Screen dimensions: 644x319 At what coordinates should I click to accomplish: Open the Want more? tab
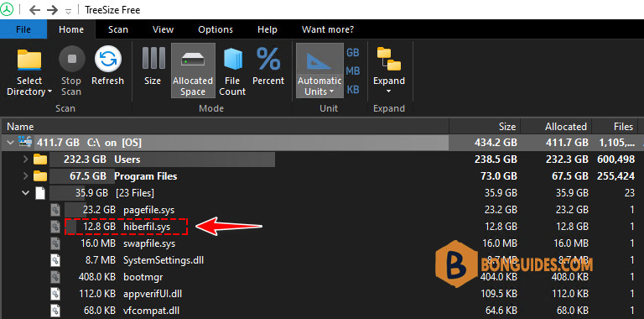pyautogui.click(x=328, y=29)
